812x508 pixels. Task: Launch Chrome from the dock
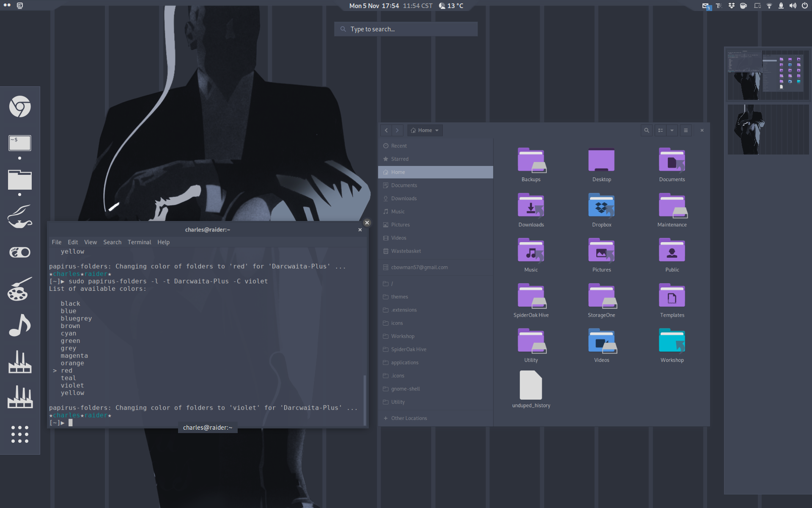click(20, 106)
